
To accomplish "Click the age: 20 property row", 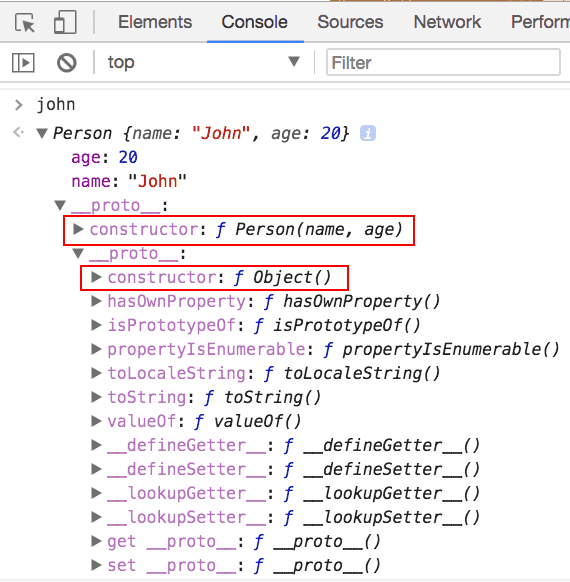I will click(x=104, y=157).
